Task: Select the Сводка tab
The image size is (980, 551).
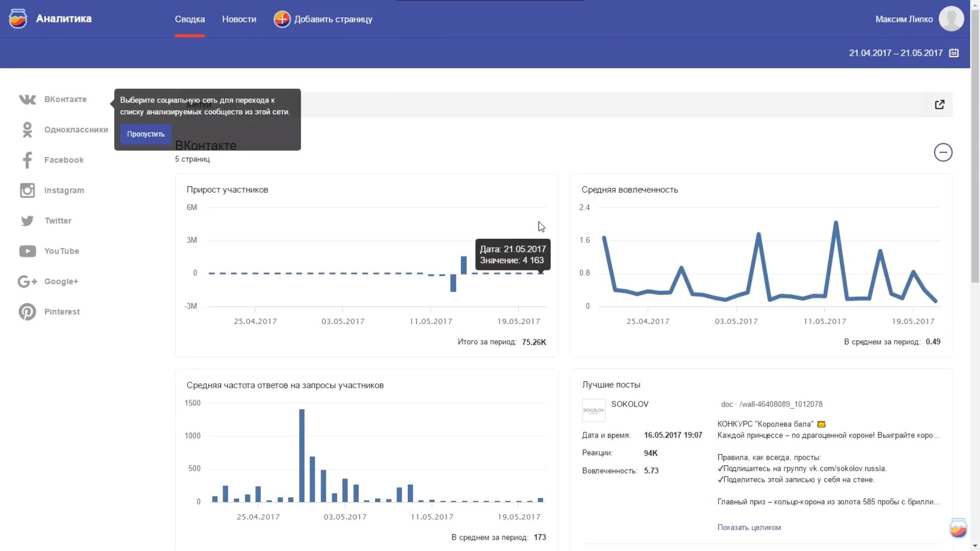Action: [189, 19]
